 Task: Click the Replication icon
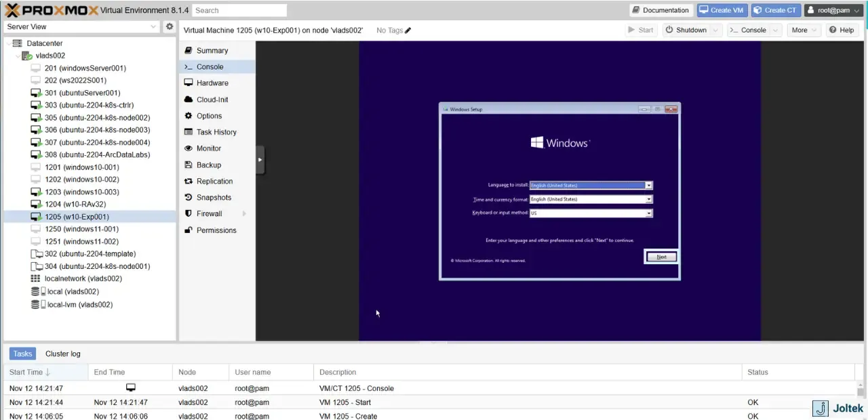[x=189, y=181]
